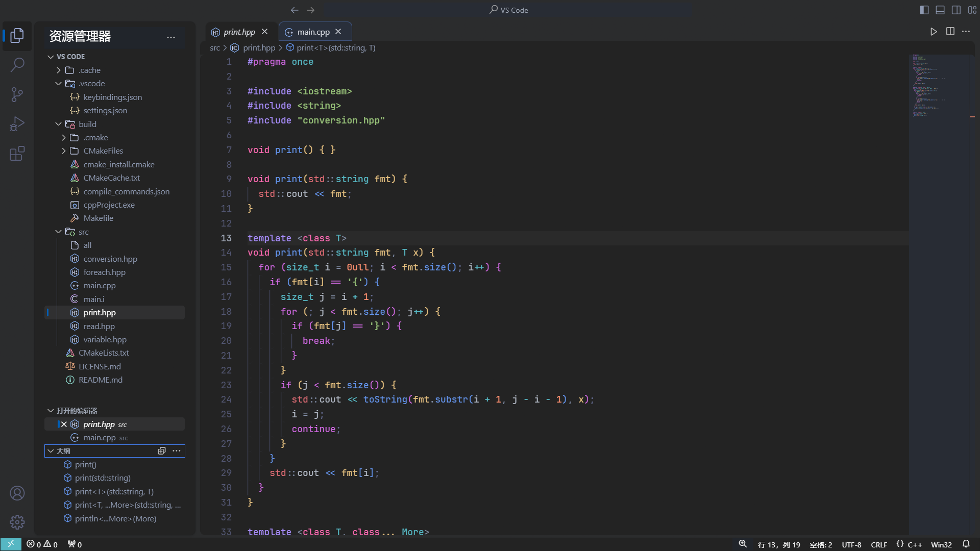Open the Manage gear in activity bar
Image resolution: width=980 pixels, height=551 pixels.
[17, 522]
